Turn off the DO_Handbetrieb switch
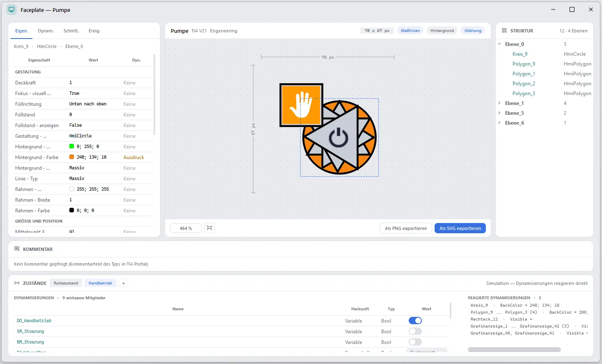 coord(415,321)
